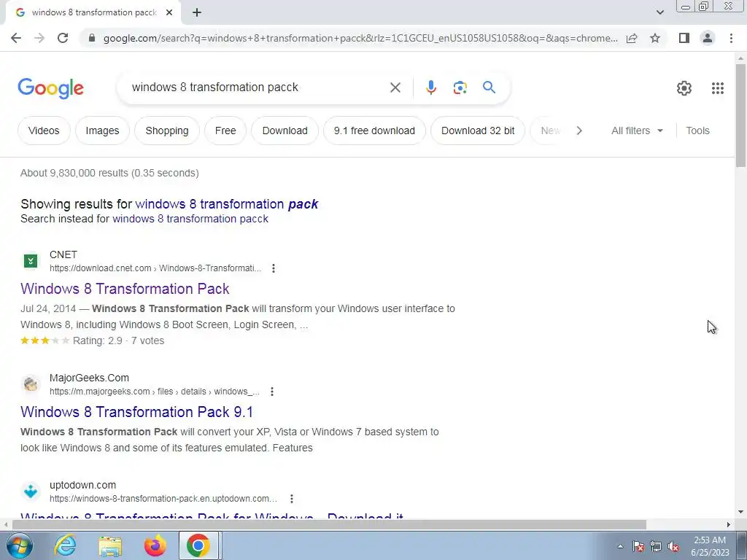The image size is (747, 560).
Task: Open Windows Explorer from the taskbar
Action: tap(110, 545)
